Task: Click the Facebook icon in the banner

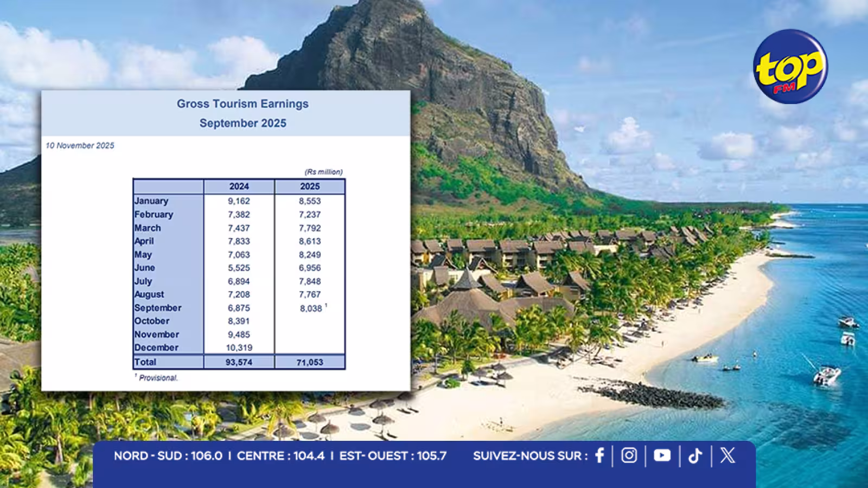Action: (599, 455)
